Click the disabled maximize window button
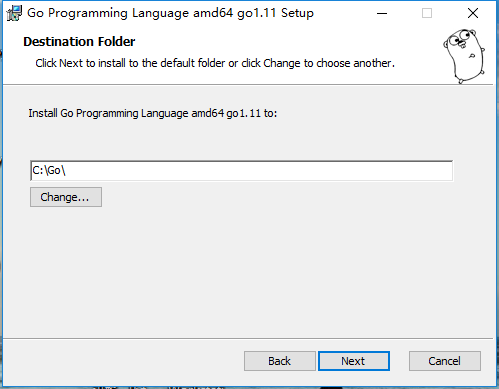This screenshot has width=499, height=389. pyautogui.click(x=427, y=13)
